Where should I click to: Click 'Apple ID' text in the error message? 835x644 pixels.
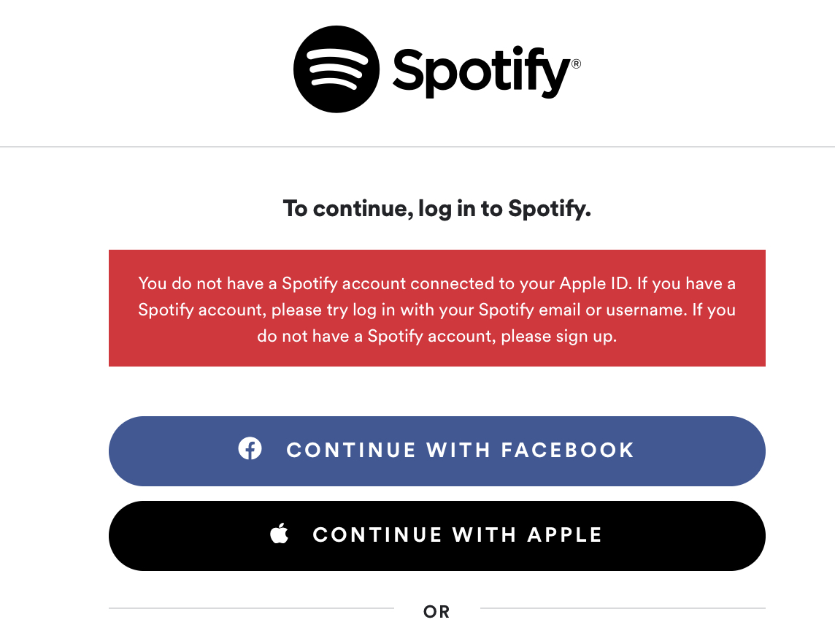click(x=596, y=284)
